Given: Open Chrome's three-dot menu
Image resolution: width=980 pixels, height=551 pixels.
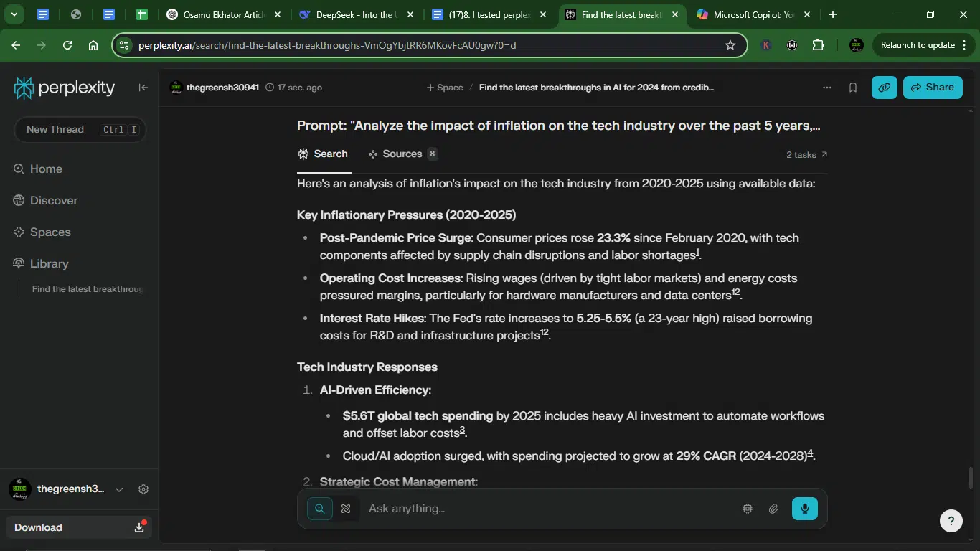Looking at the screenshot, I should 963,45.
